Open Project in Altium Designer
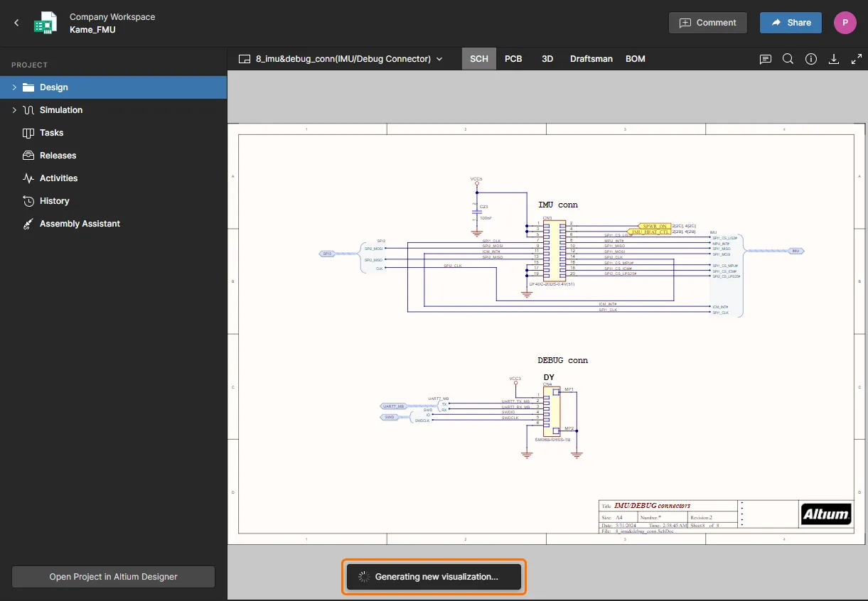 [x=113, y=577]
